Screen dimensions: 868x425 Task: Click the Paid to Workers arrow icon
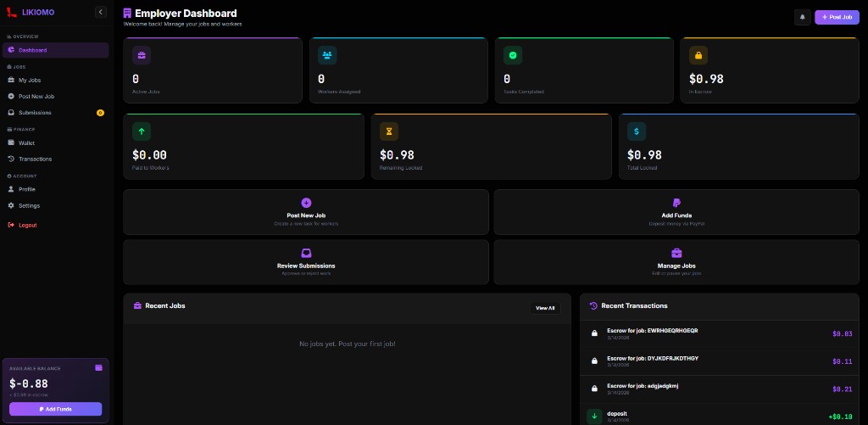[142, 131]
